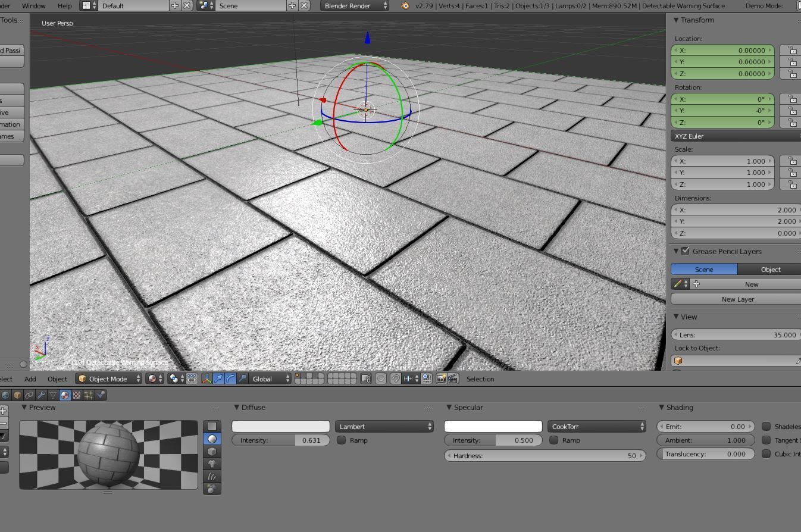
Task: Open Lambert diffuse shader dropdown
Action: click(x=384, y=427)
